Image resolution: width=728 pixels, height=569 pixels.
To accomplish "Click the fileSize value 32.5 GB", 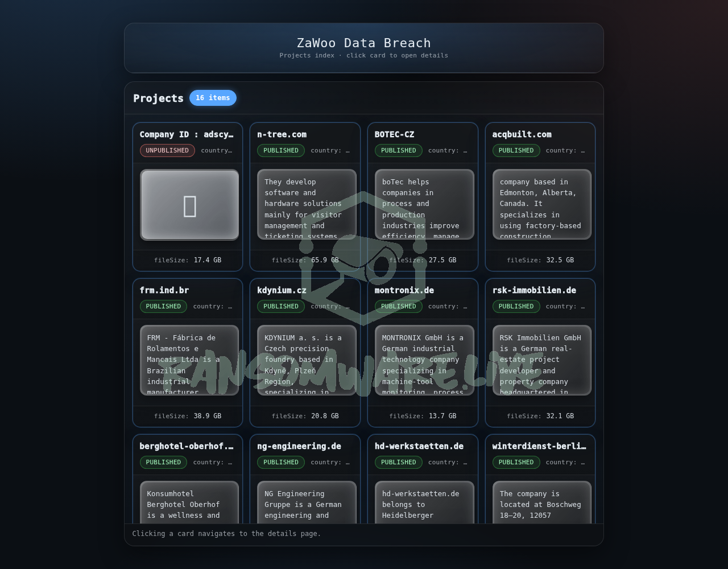I will [560, 260].
